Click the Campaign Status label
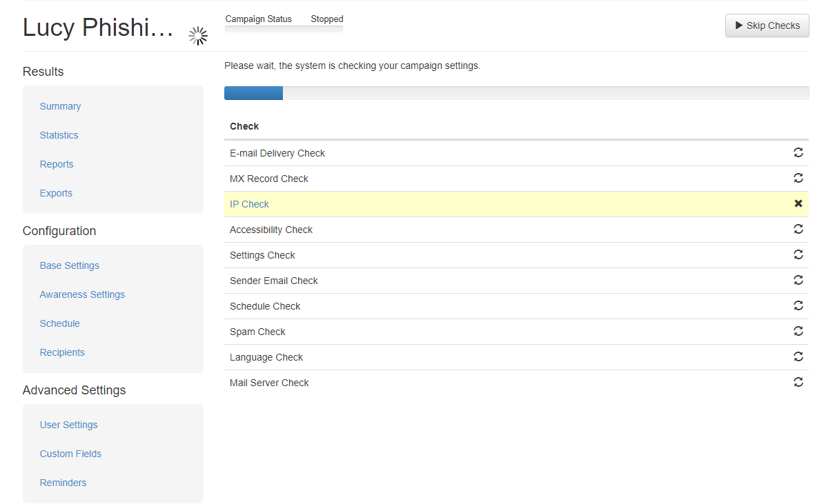The width and height of the screenshot is (835, 504). point(259,19)
